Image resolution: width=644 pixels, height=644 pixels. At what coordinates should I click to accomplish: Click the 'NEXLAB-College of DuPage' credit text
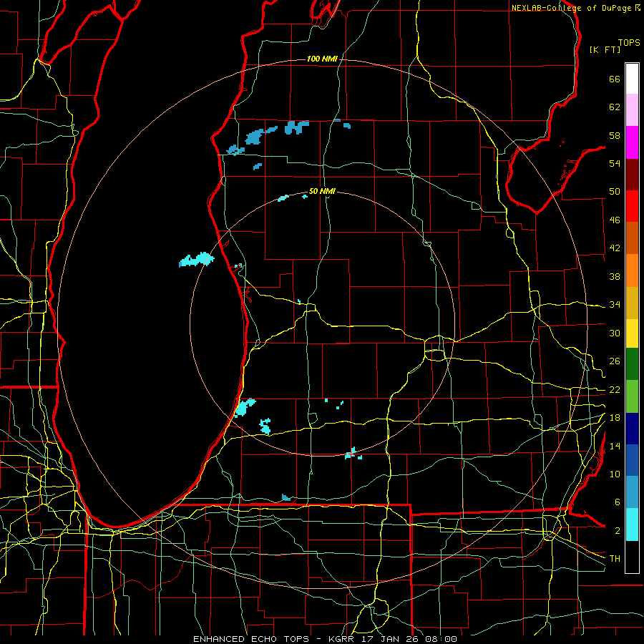[572, 8]
